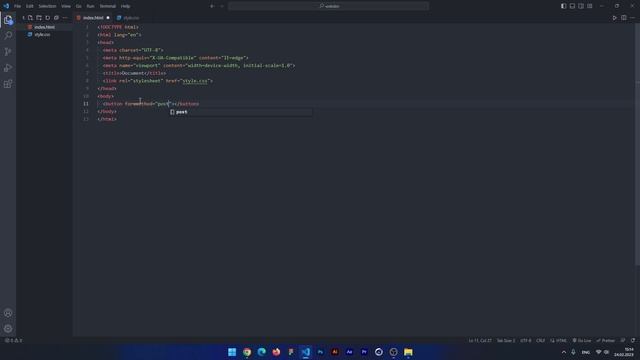Image resolution: width=640 pixels, height=360 pixels.
Task: Open the Manage gear icon
Action: 8,329
